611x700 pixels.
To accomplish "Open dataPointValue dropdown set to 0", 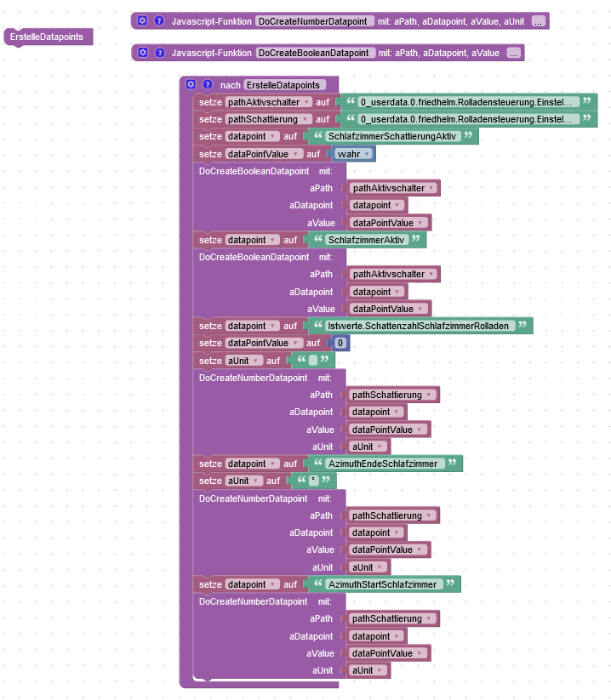I will coord(264,343).
